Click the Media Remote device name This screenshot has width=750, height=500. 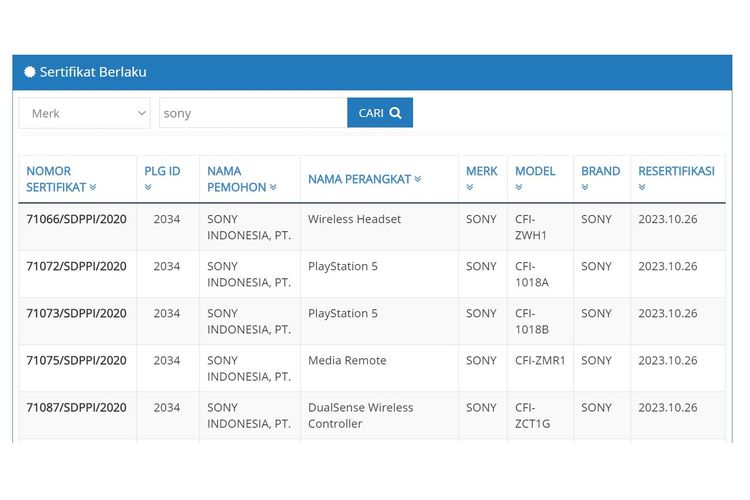point(347,361)
